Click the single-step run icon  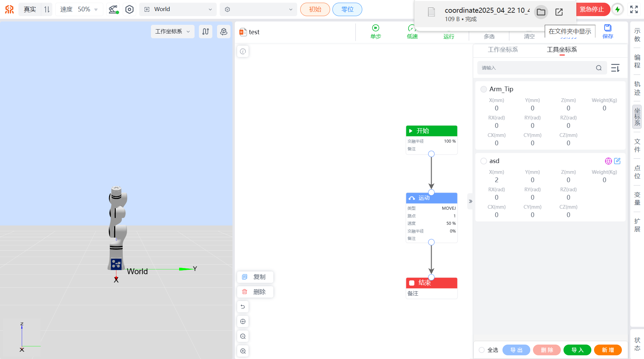(375, 28)
